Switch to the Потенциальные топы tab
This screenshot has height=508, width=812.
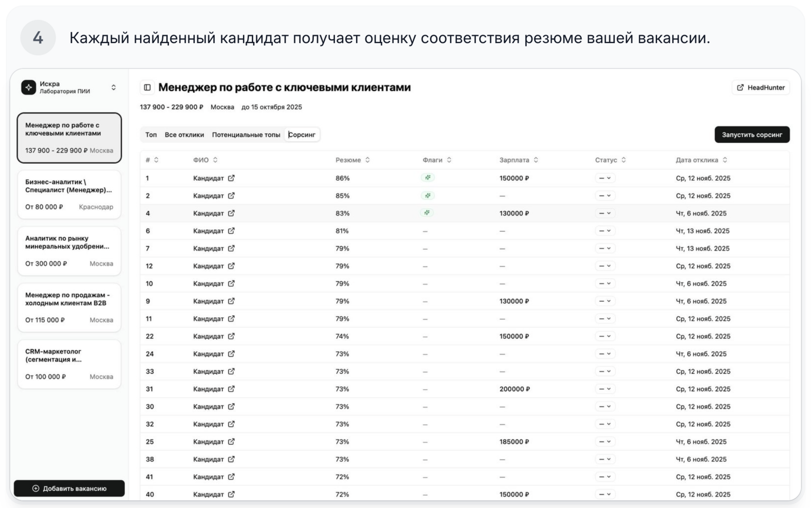pos(246,135)
